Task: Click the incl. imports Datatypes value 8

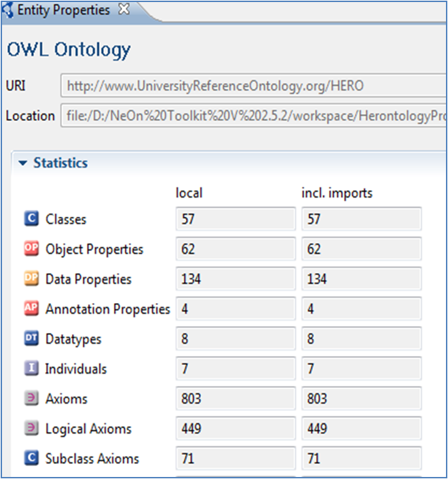Action: tap(362, 338)
